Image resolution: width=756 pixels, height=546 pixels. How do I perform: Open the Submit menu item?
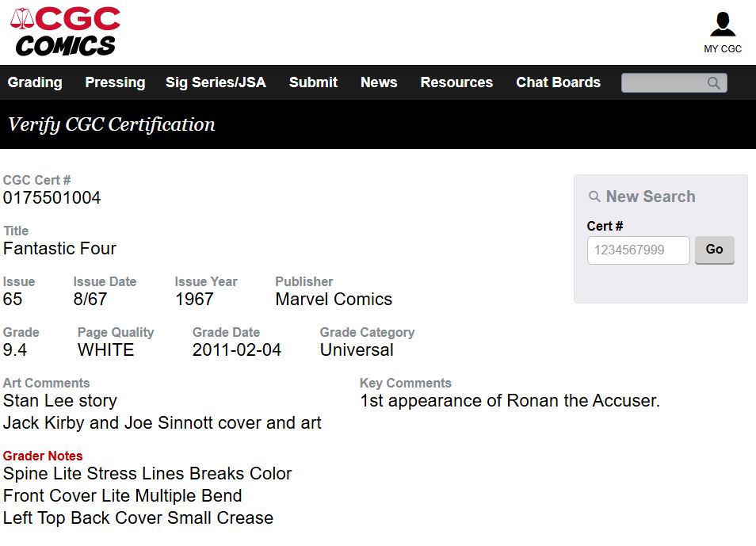[x=313, y=82]
